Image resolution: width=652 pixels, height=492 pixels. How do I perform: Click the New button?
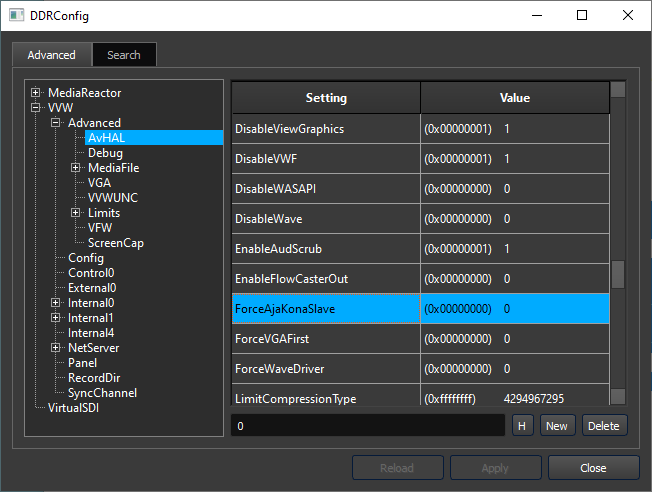coord(557,425)
